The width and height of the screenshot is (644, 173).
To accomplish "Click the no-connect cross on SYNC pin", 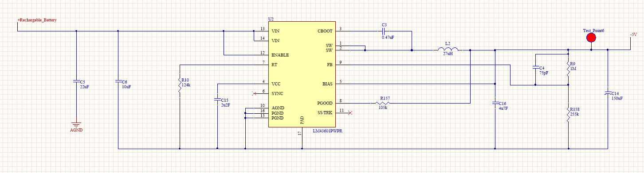I will point(253,93).
